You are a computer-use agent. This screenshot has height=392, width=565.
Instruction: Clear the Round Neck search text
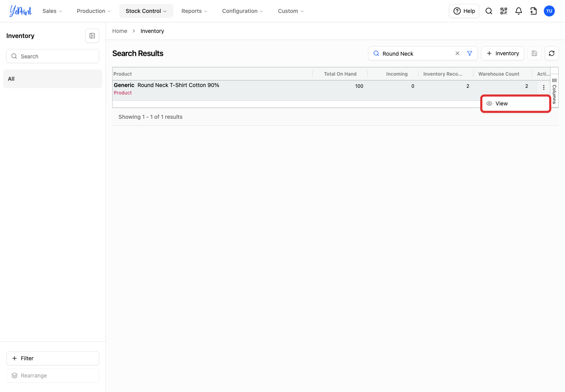[x=457, y=53]
